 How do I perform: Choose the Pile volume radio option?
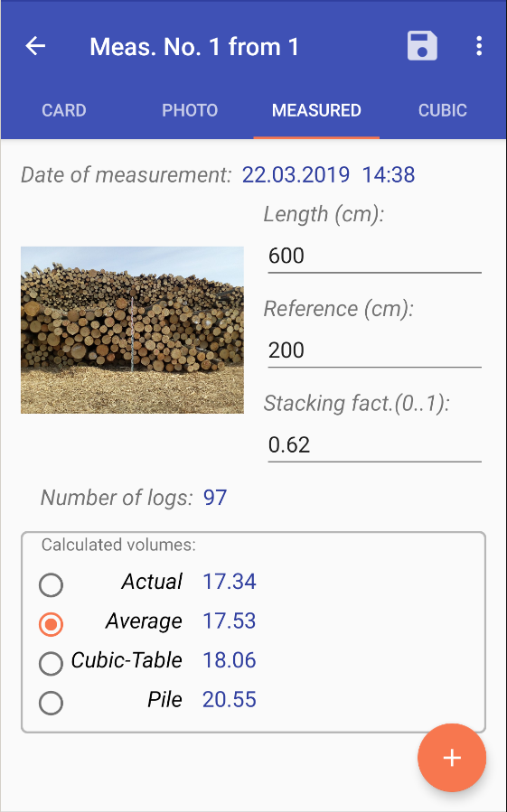coord(51,704)
